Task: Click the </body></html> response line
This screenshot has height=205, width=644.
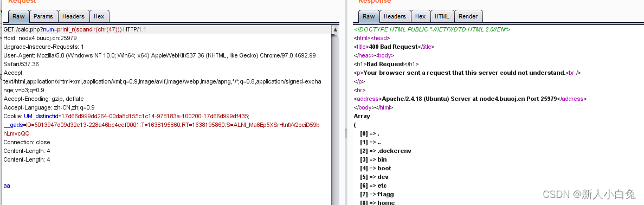Action: click(373, 107)
